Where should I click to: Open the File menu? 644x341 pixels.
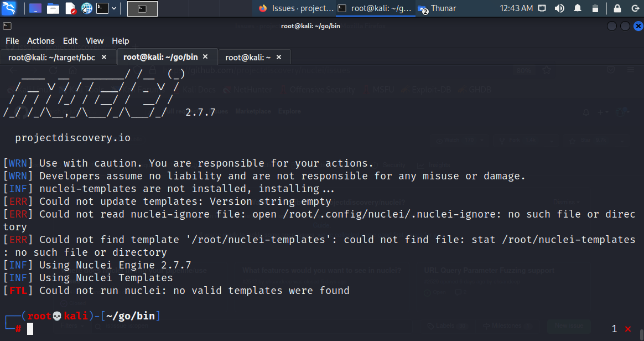point(12,40)
